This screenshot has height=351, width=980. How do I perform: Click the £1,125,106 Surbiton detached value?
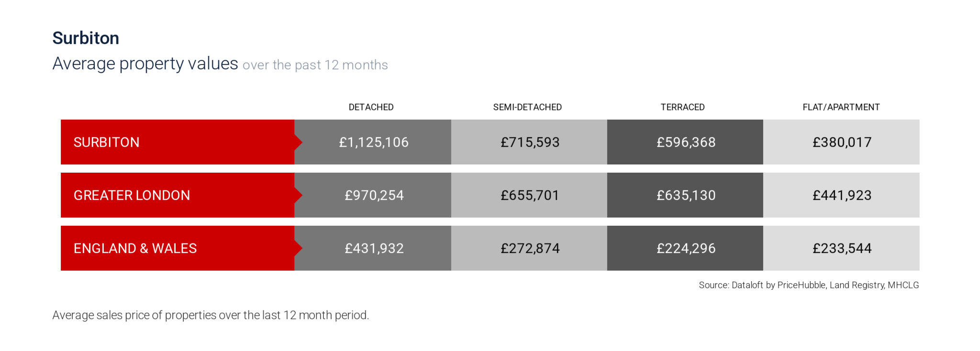[x=374, y=142]
